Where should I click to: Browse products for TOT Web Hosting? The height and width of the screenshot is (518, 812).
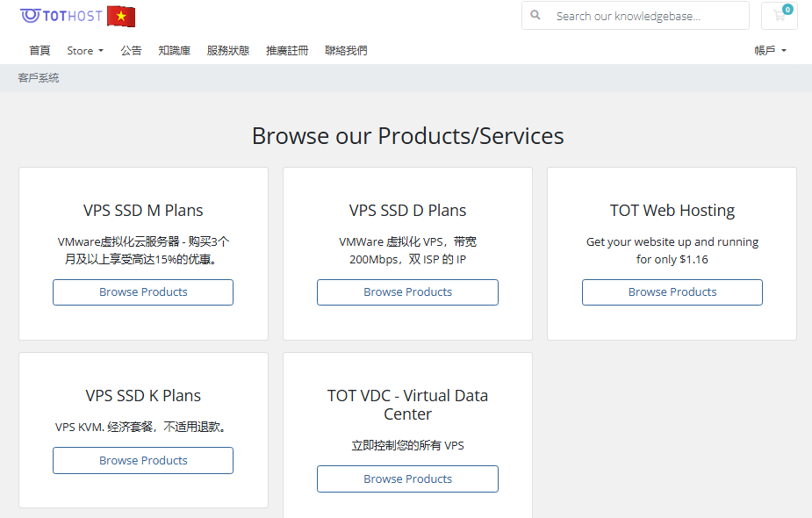672,292
